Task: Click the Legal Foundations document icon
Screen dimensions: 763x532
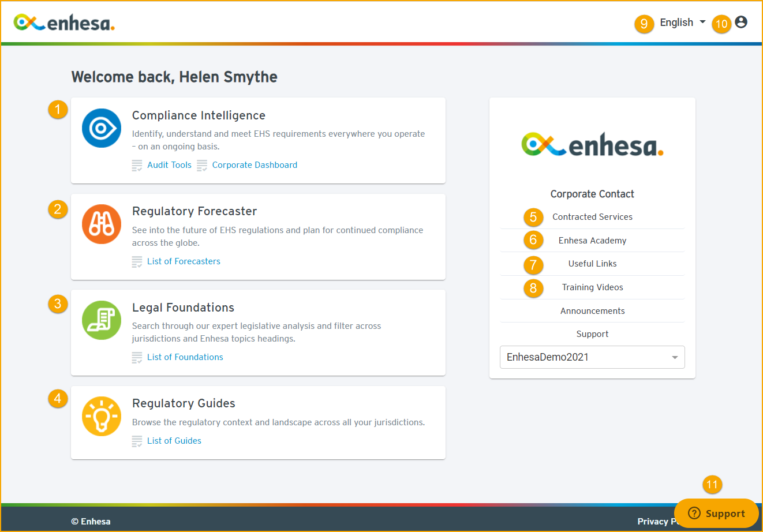Action: (x=102, y=320)
